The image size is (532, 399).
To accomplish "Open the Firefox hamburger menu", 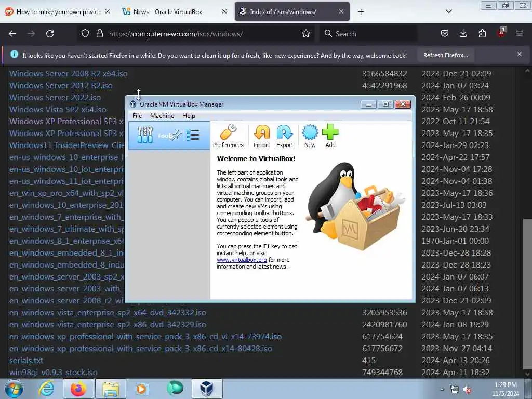I will [x=520, y=33].
